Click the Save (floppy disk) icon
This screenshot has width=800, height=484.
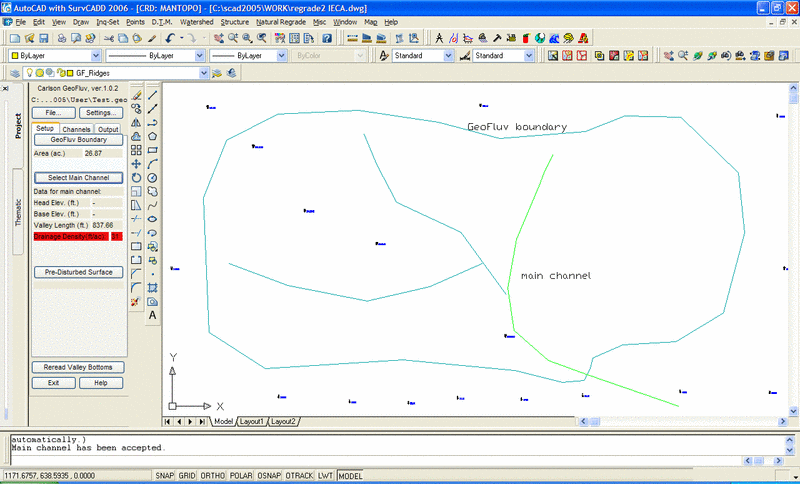click(x=43, y=38)
